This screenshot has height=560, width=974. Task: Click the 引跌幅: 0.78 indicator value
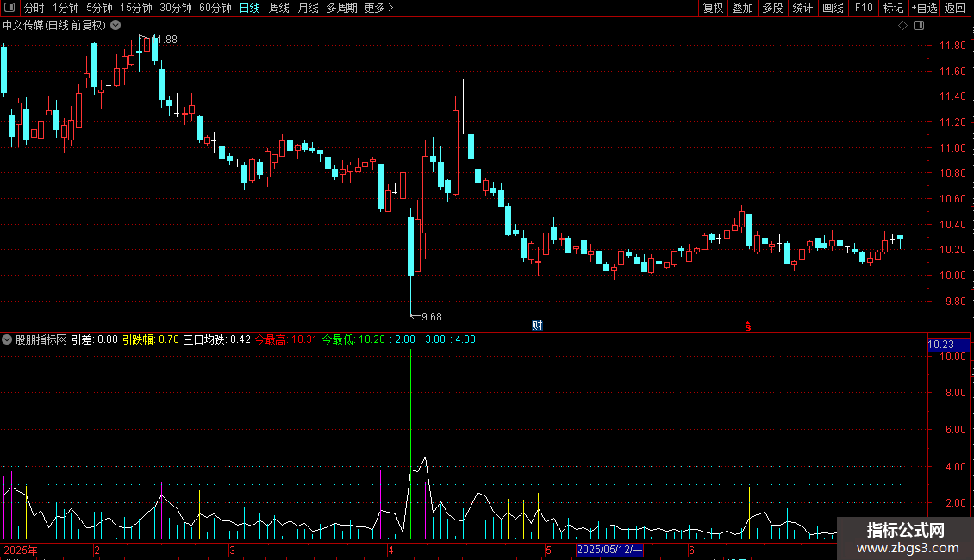point(150,339)
